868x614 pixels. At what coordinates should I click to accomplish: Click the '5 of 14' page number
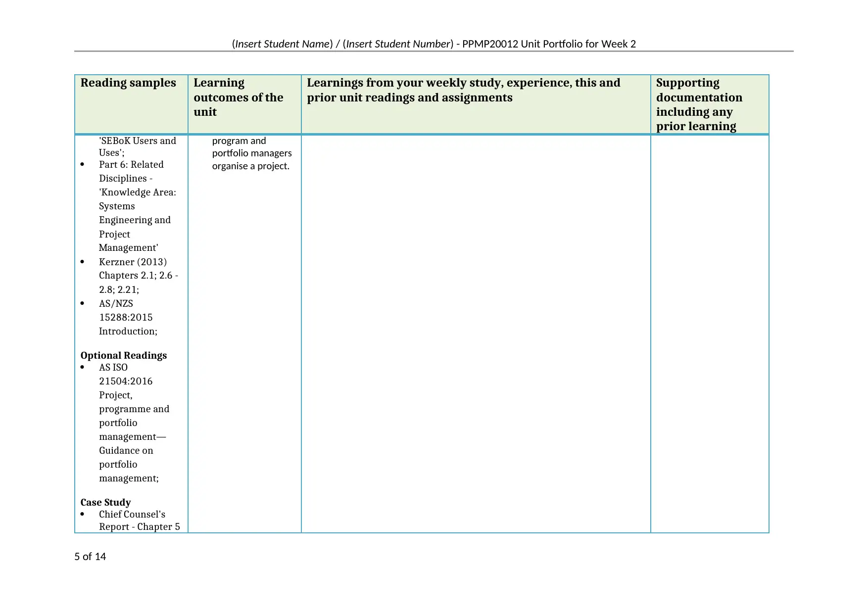90,557
